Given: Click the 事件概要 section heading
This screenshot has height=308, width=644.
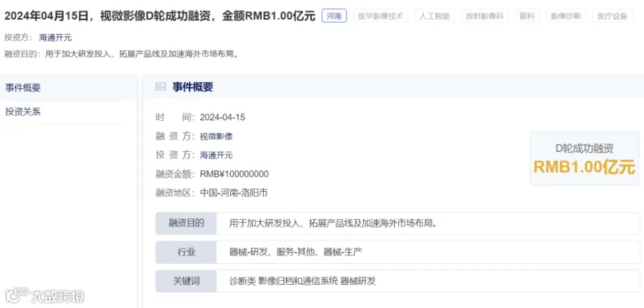Looking at the screenshot, I should tap(192, 87).
